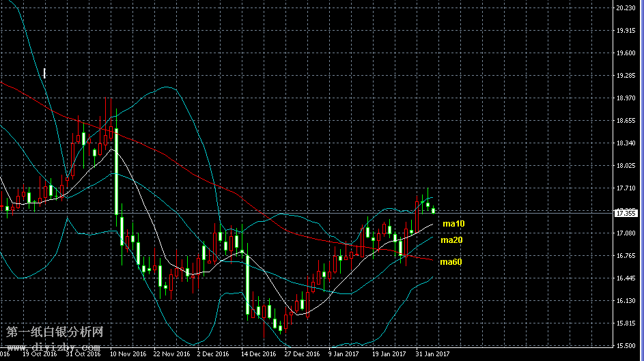644x361 pixels.
Task: Select the 14 Dec 2016 date marker
Action: tap(257, 353)
